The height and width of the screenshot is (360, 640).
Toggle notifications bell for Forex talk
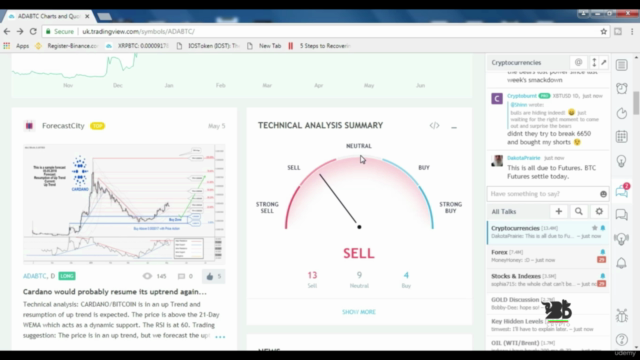coord(602,252)
